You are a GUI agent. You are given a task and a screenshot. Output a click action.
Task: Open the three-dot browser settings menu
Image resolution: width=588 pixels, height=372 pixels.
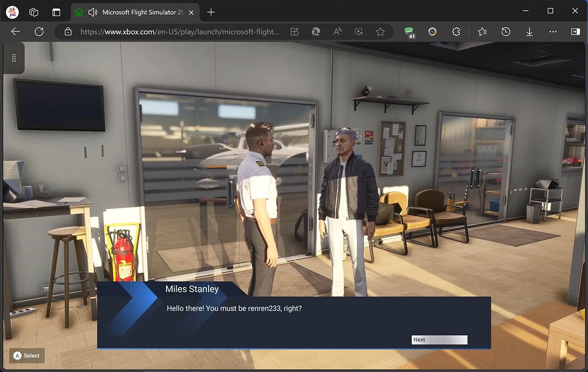click(x=552, y=32)
